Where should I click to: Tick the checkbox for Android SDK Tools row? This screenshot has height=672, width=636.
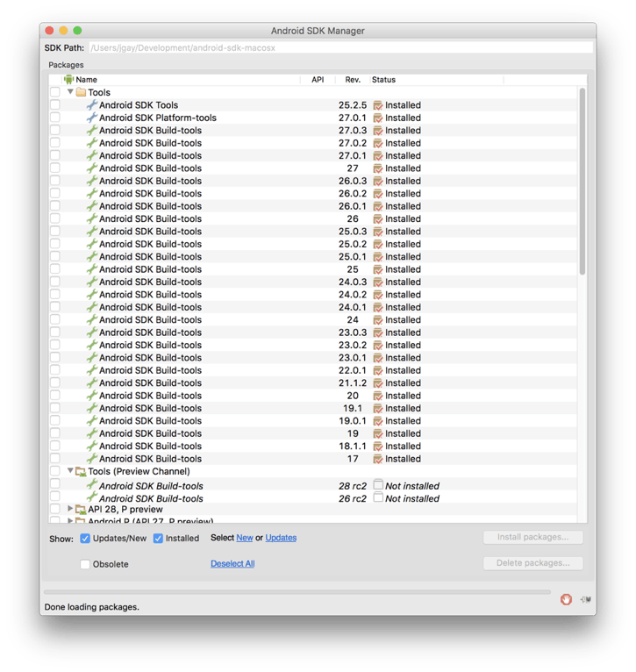point(55,105)
